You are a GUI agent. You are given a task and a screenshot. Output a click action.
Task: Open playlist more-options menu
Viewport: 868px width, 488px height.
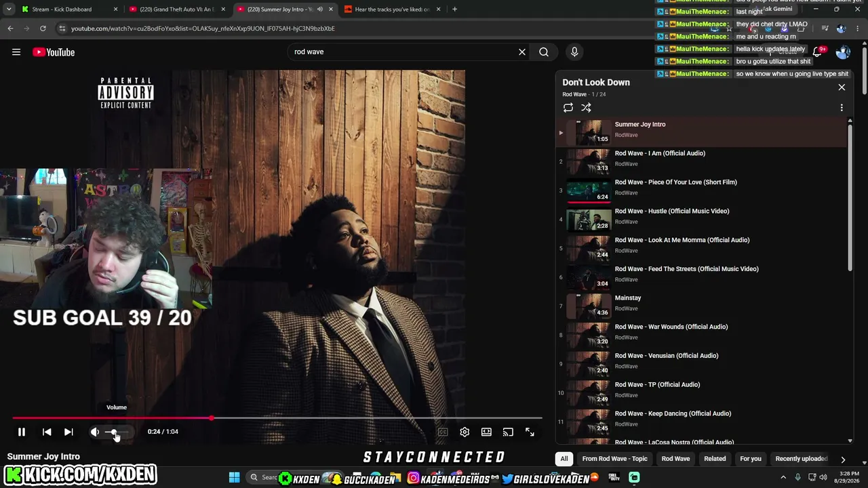pos(842,108)
